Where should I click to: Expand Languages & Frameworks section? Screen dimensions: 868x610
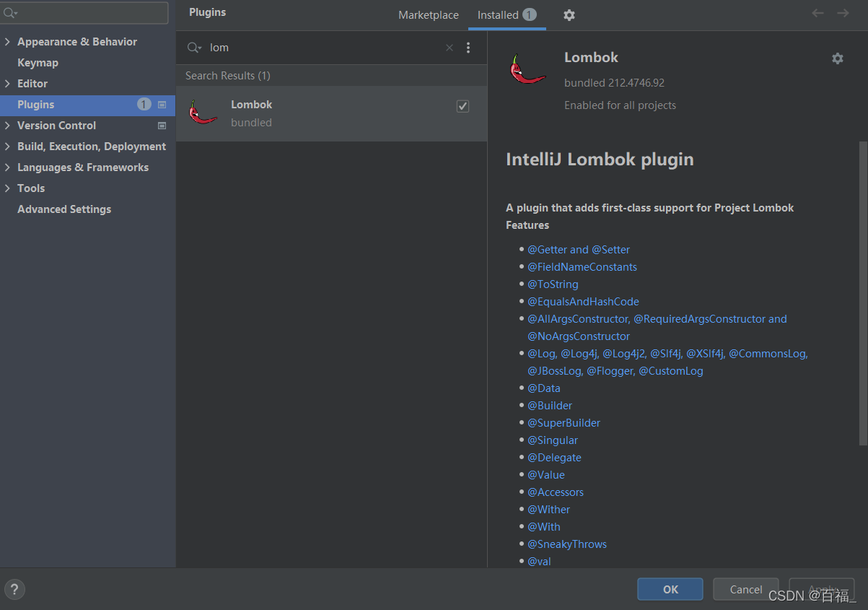(x=7, y=167)
